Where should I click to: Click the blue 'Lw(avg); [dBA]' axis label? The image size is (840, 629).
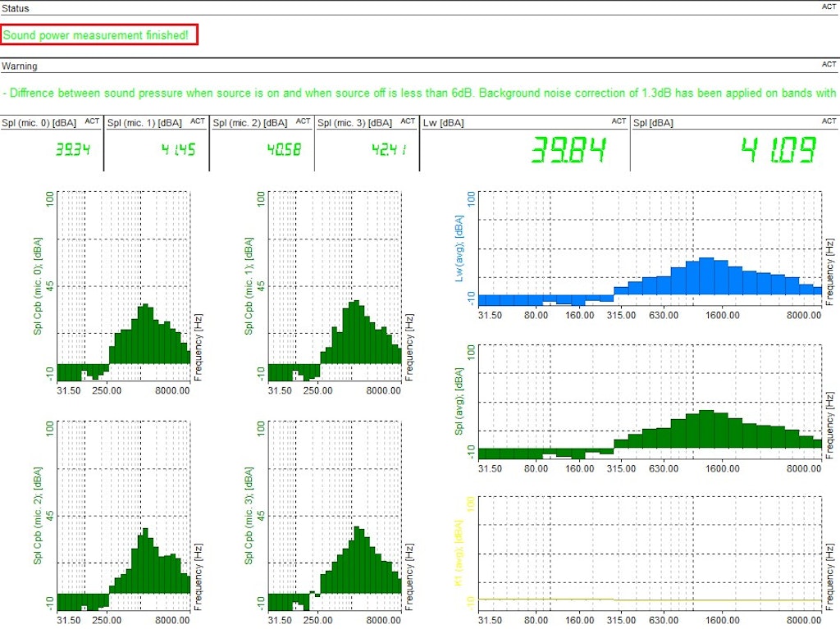click(459, 248)
